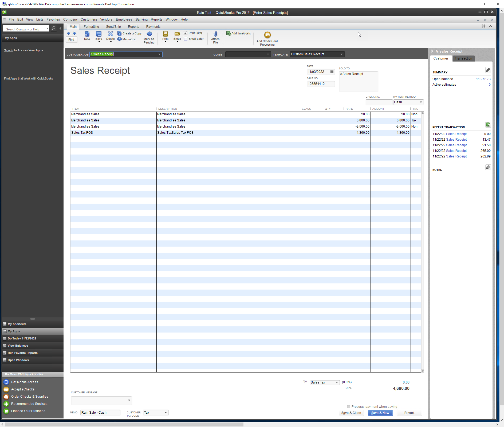Click the Save & New button
The width and height of the screenshot is (504, 427).
coord(380,413)
